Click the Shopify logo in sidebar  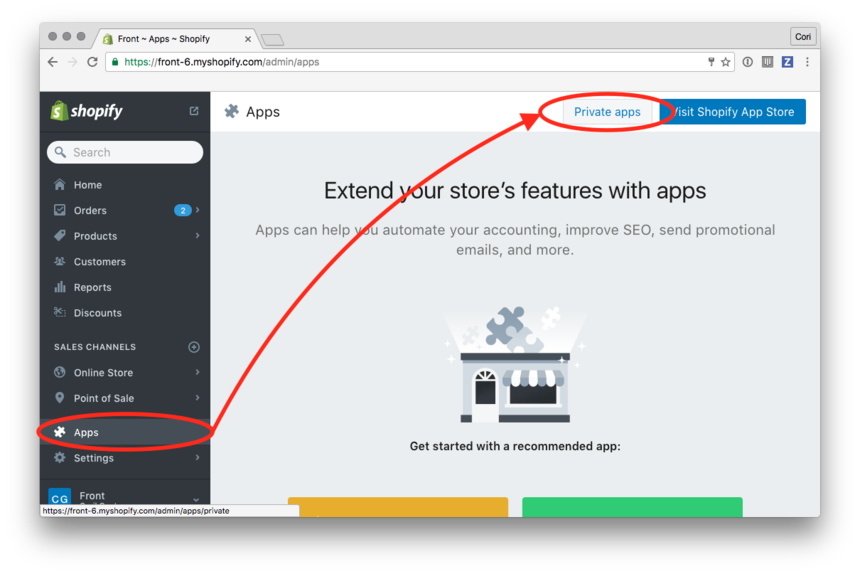pos(86,111)
